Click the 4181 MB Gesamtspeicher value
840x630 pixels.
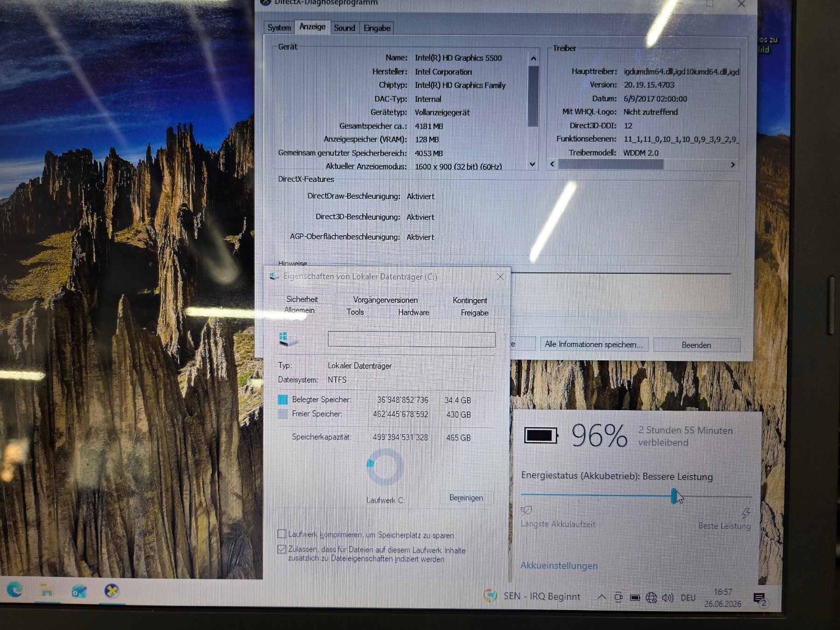pos(428,126)
